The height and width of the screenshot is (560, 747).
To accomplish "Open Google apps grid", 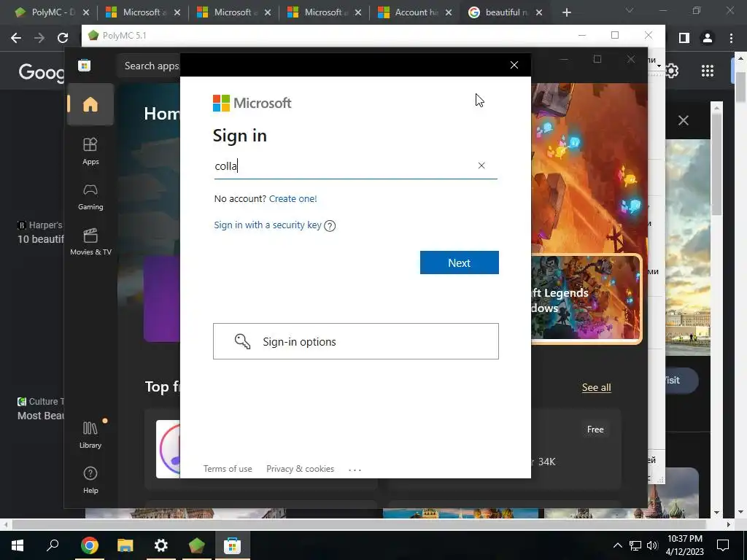I will 708,71.
